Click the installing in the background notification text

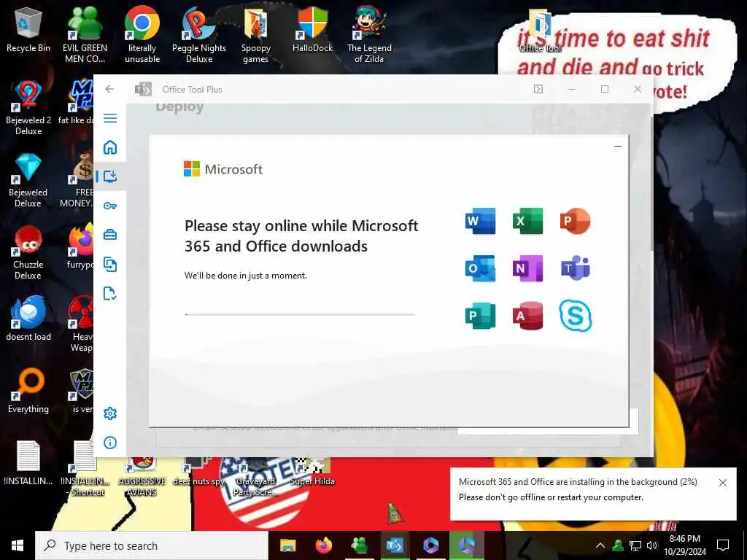coord(578,482)
